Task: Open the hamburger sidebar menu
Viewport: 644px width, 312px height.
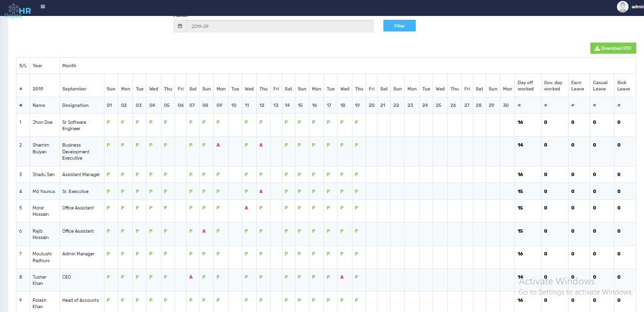Action: coord(43,7)
